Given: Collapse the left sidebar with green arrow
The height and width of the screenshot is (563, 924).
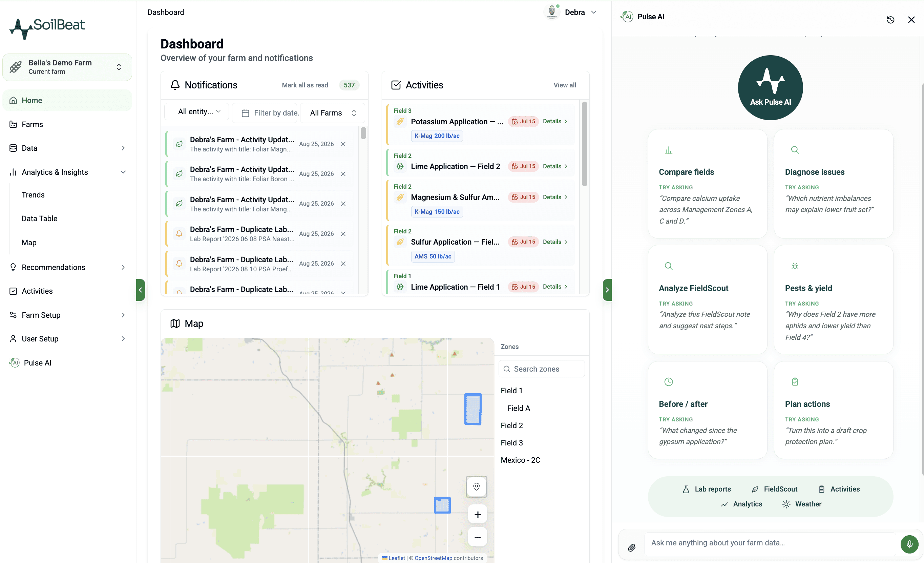Looking at the screenshot, I should tap(140, 290).
